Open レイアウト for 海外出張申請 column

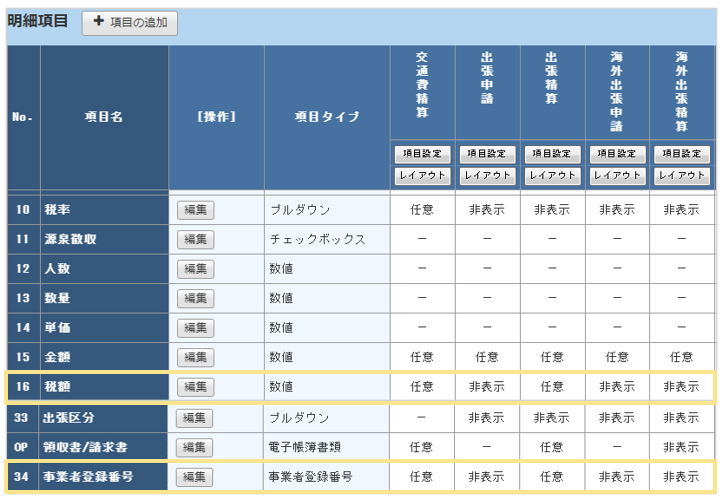click(617, 176)
